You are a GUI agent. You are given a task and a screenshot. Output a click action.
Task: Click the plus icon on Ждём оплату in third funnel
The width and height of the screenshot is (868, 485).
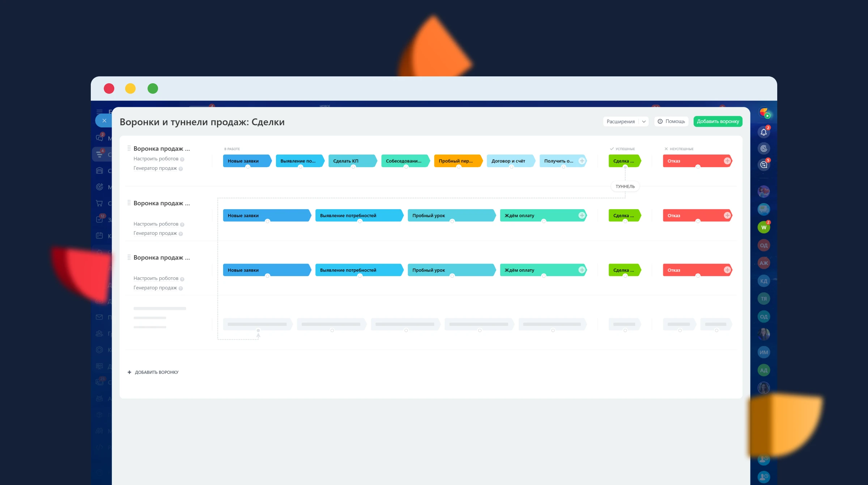582,270
